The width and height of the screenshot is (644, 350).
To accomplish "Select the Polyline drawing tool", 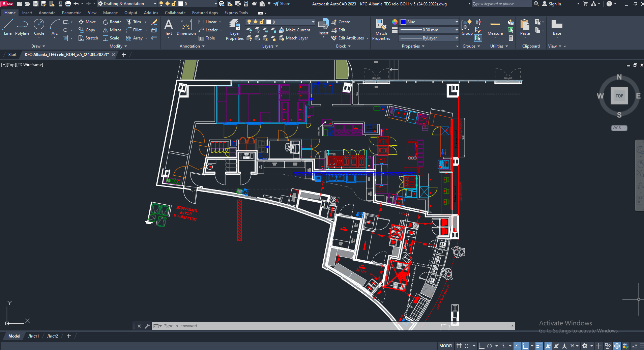I will [22, 27].
